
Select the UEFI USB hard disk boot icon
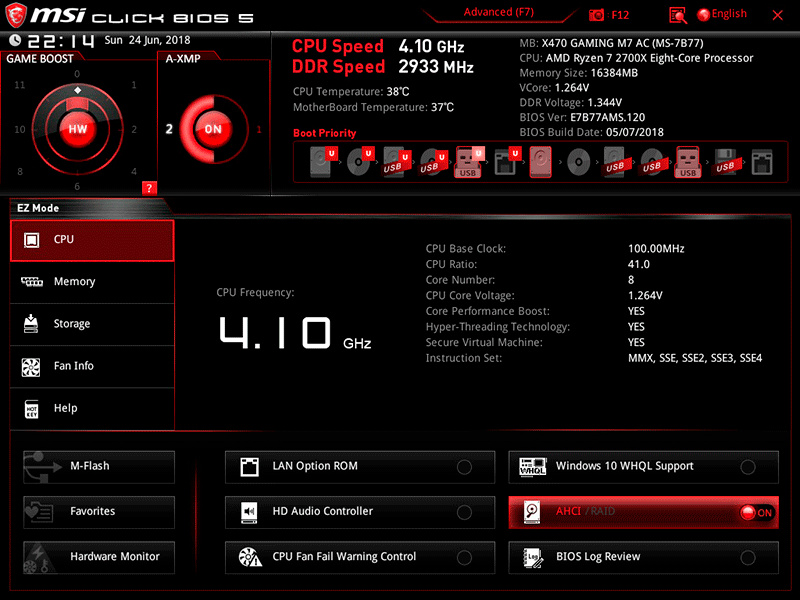[396, 162]
